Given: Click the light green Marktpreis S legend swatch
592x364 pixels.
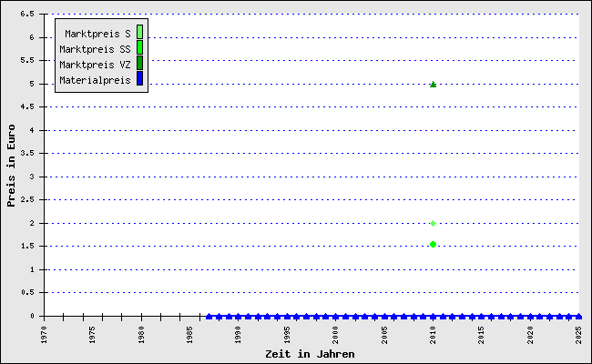Looking at the screenshot, I should (x=139, y=33).
